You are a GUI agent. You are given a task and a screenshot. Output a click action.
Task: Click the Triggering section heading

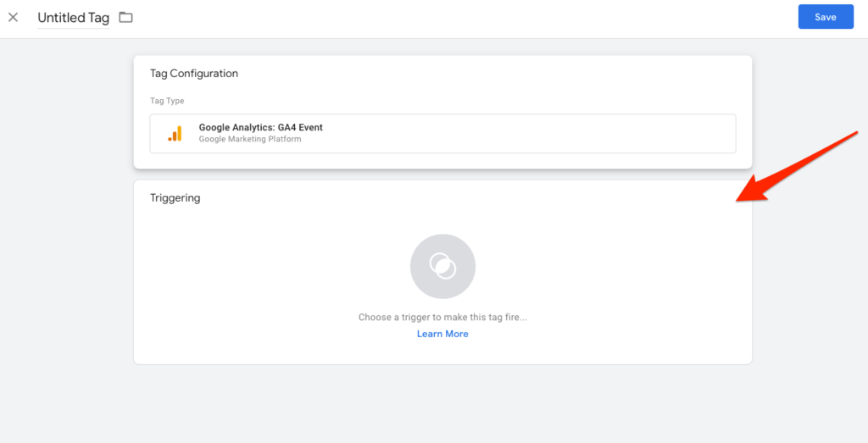click(x=175, y=198)
